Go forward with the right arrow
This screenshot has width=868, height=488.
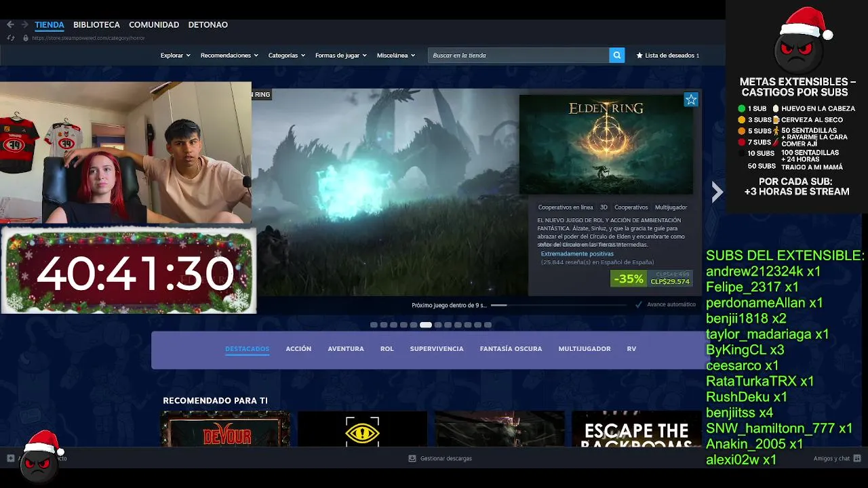pyautogui.click(x=24, y=24)
